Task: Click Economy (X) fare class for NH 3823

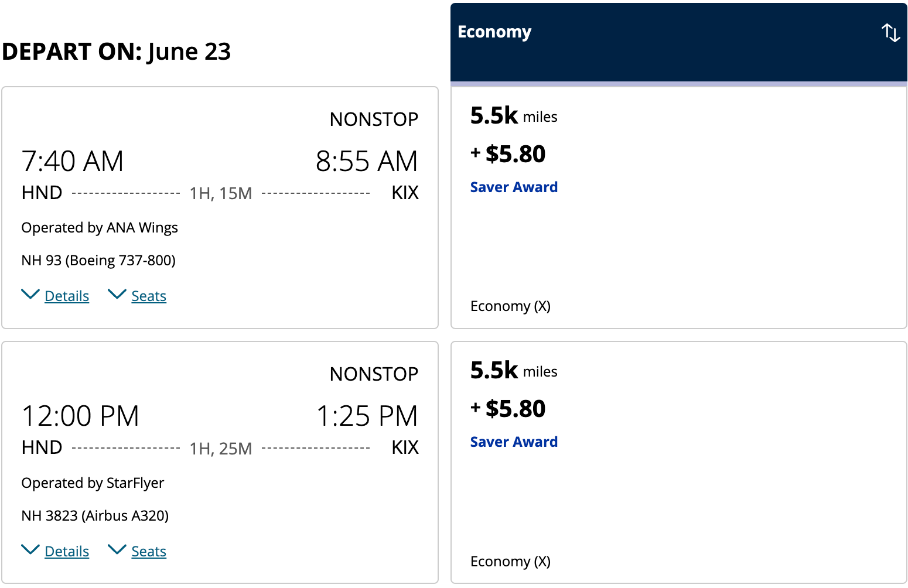Action: click(x=510, y=562)
